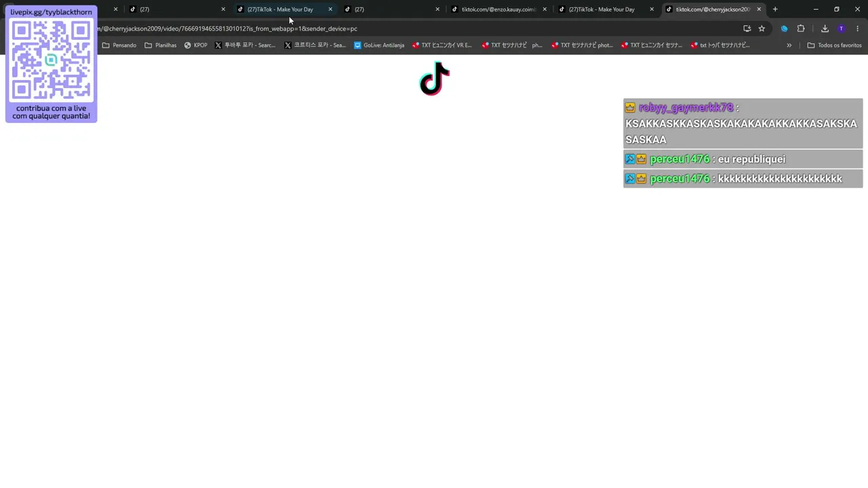Open the 'TXT セツナハナビ phot...' bookmark
Screen dimensions: 868x488
pyautogui.click(x=582, y=45)
